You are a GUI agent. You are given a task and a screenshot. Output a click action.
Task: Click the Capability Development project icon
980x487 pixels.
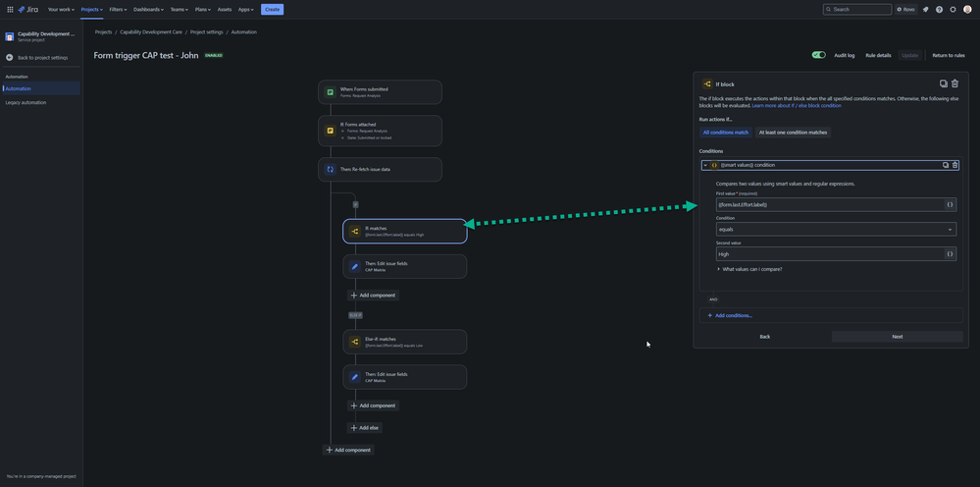[10, 36]
